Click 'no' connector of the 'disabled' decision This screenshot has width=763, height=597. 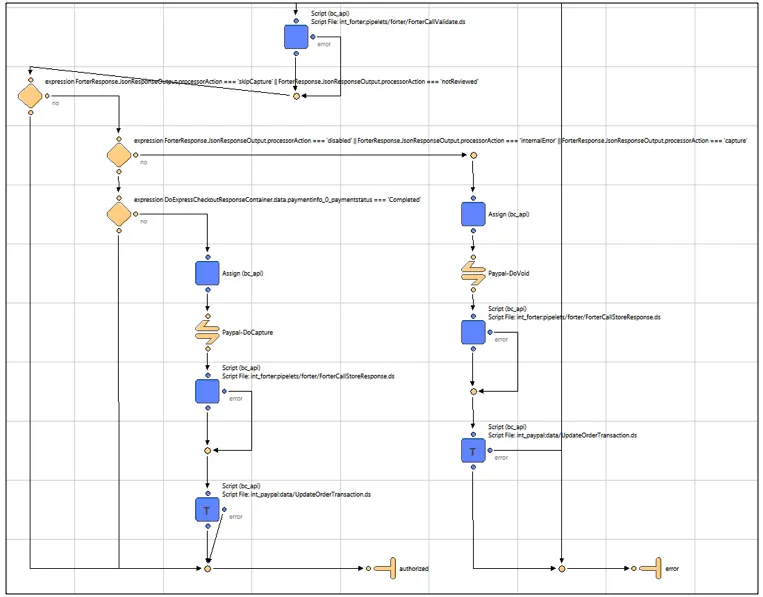[136, 155]
